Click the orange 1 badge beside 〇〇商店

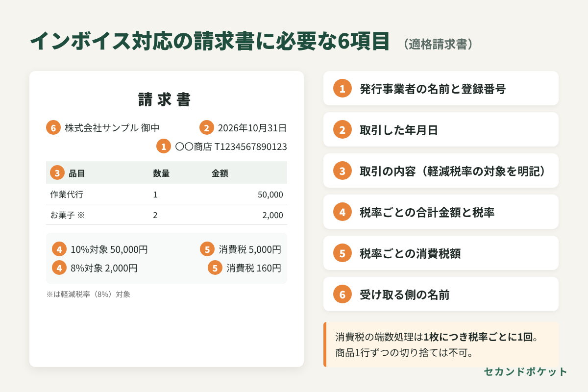[164, 147]
